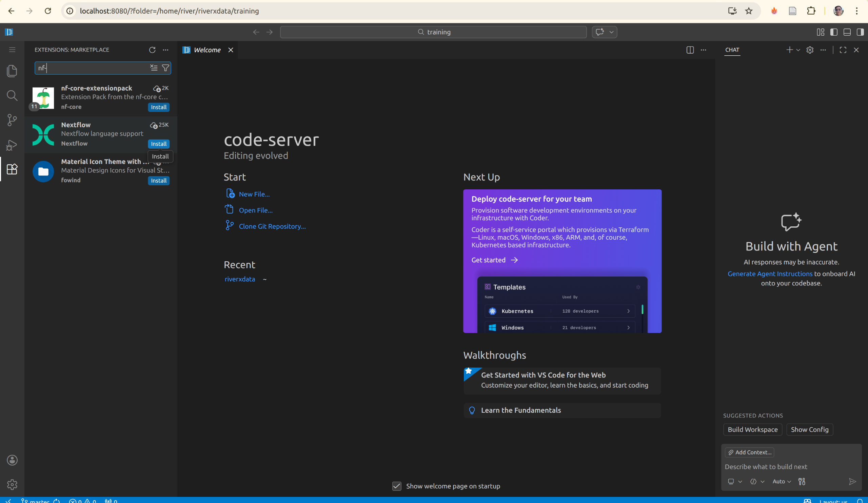Open the Explorer view
This screenshot has width=868, height=503.
pyautogui.click(x=12, y=71)
